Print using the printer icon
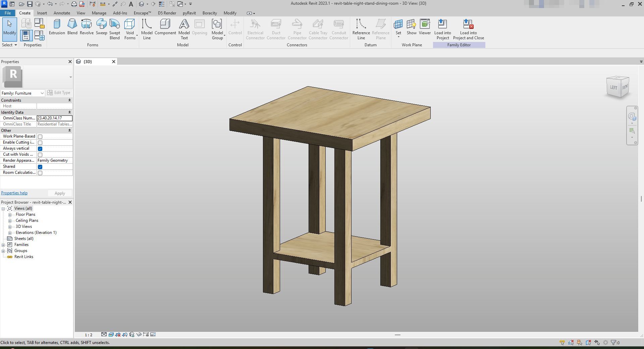 pos(74,4)
